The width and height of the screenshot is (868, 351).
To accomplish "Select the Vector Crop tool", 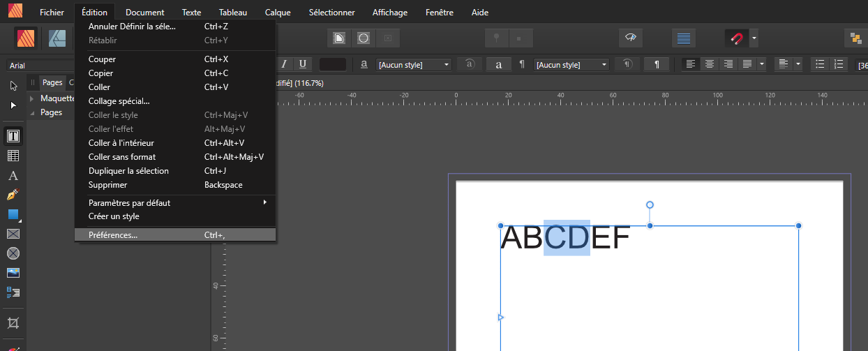I will (13, 323).
